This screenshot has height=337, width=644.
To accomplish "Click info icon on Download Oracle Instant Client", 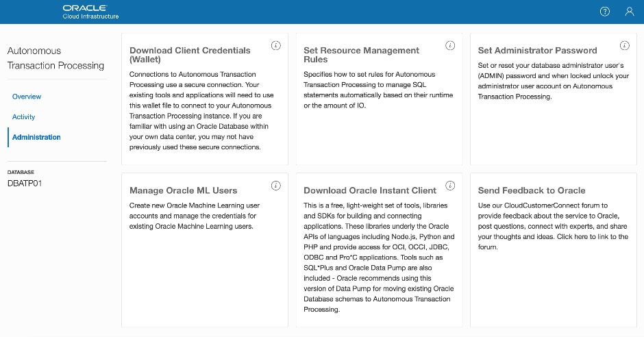I will [450, 186].
